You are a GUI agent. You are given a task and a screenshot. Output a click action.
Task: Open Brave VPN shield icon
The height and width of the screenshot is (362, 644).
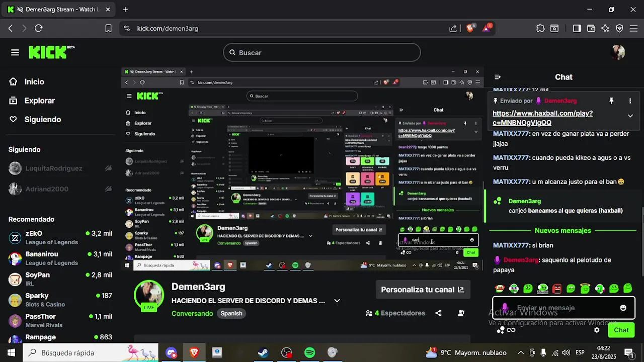[x=619, y=28]
